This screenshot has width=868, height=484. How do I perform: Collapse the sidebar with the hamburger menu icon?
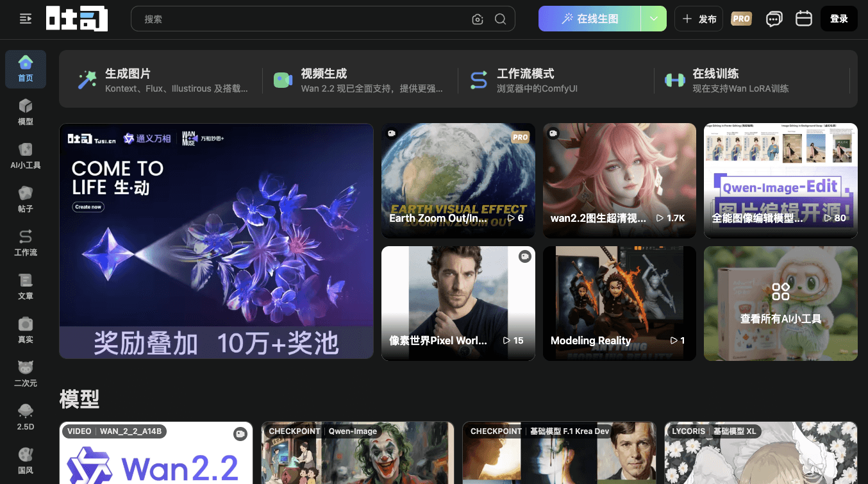click(26, 19)
